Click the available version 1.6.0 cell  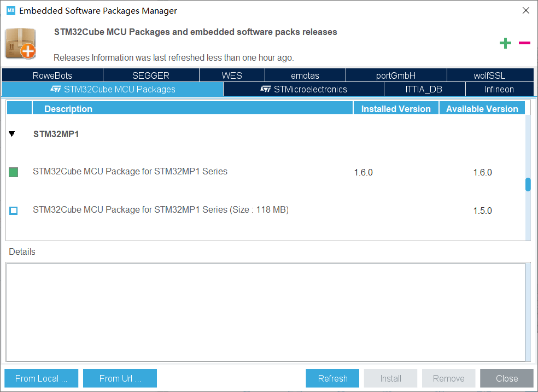[x=482, y=172]
